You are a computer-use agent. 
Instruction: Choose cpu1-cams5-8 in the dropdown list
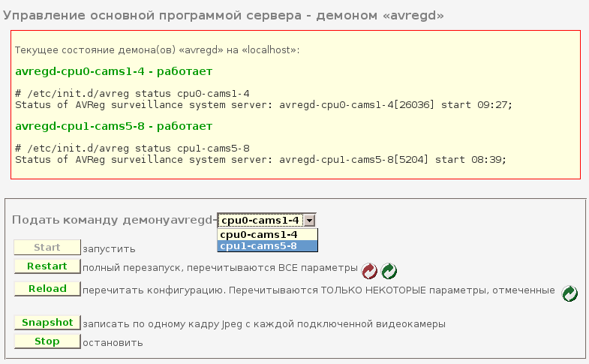(x=267, y=246)
